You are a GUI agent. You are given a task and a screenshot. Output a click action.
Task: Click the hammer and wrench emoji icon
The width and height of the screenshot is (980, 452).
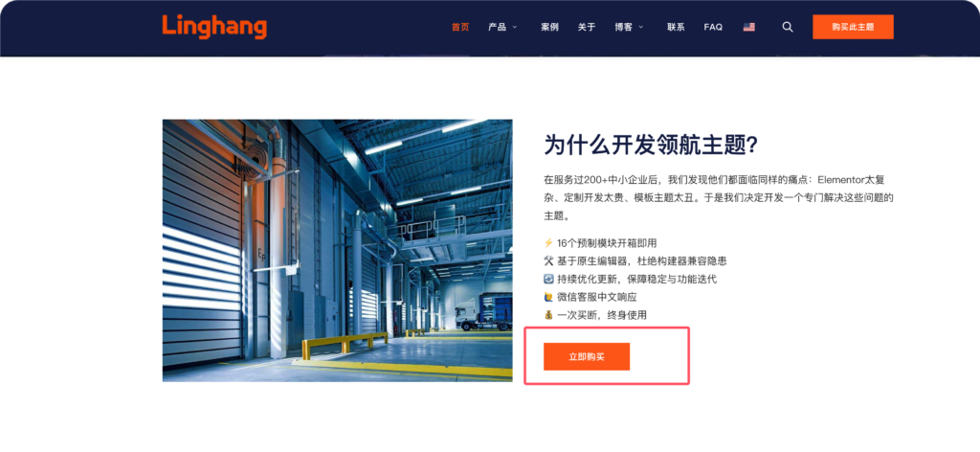(x=548, y=260)
